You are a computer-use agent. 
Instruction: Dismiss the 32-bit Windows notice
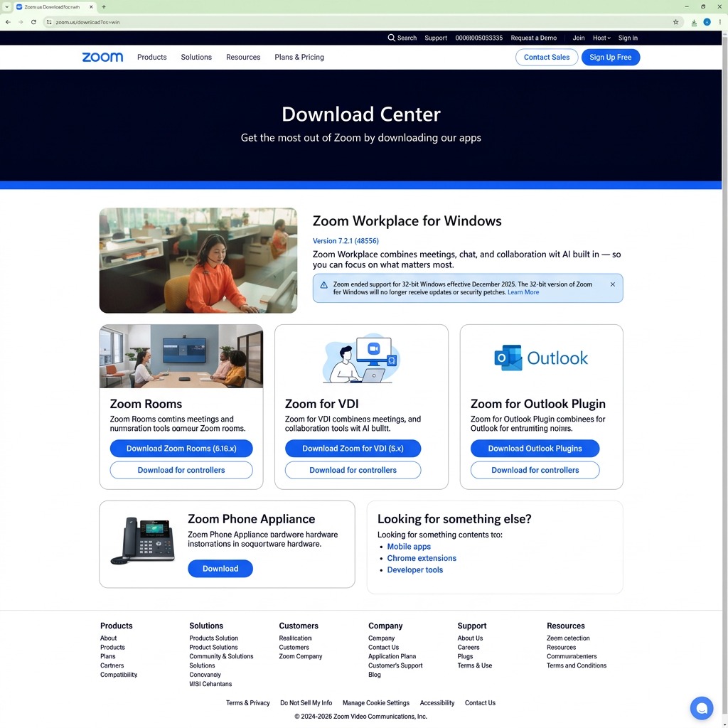[612, 284]
